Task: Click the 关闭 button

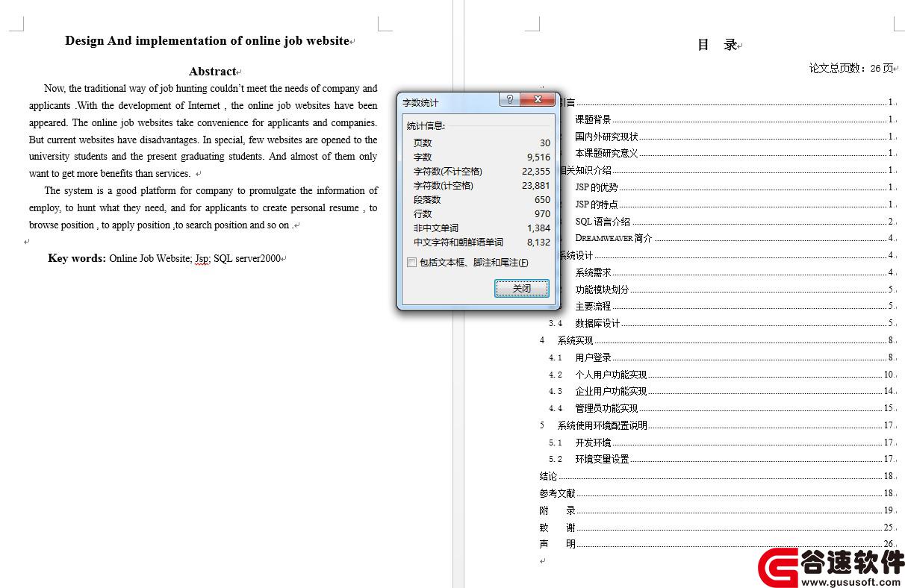Action: (522, 288)
